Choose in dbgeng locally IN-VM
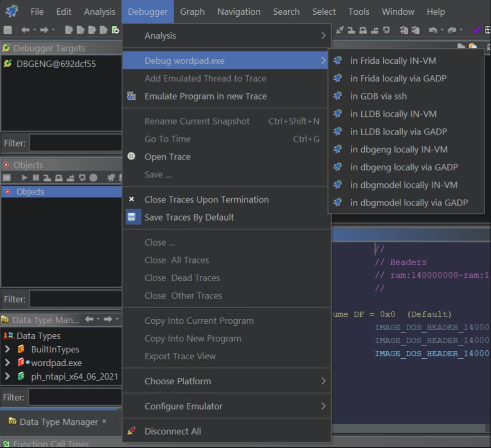491x448 pixels. tap(406, 149)
